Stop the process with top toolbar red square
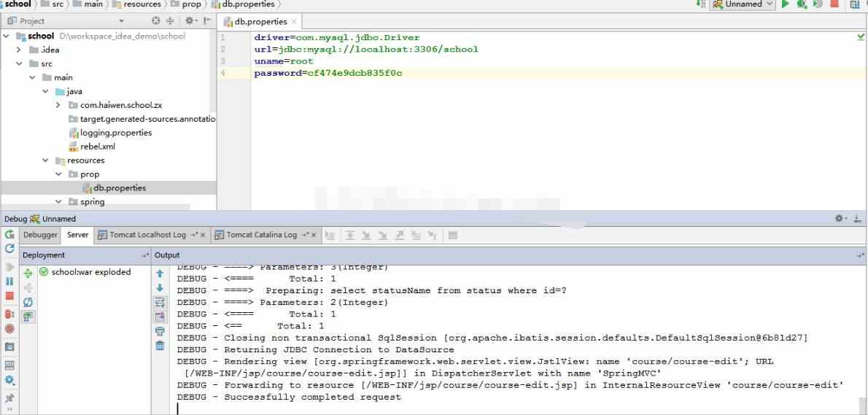The height and width of the screenshot is (415, 868). [834, 4]
